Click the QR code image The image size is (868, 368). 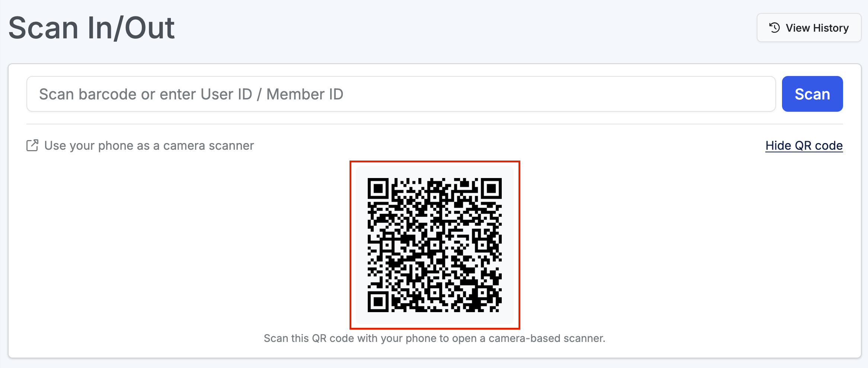(x=434, y=245)
